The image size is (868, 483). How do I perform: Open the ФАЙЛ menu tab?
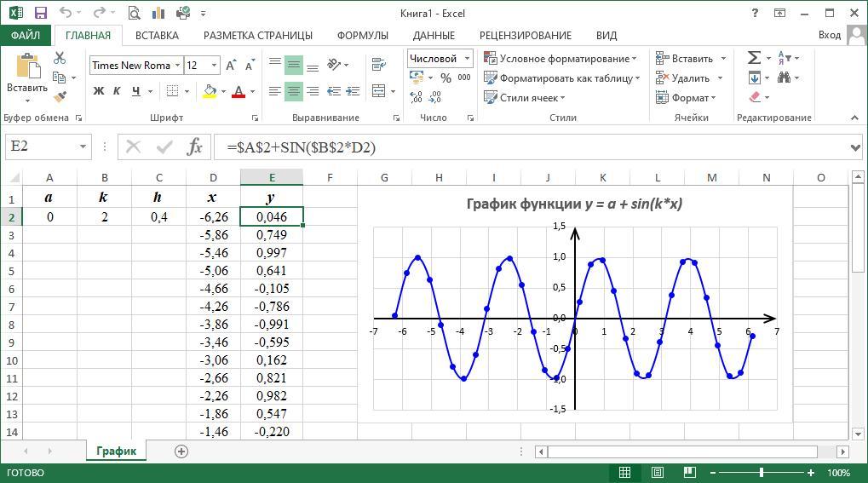[x=26, y=36]
